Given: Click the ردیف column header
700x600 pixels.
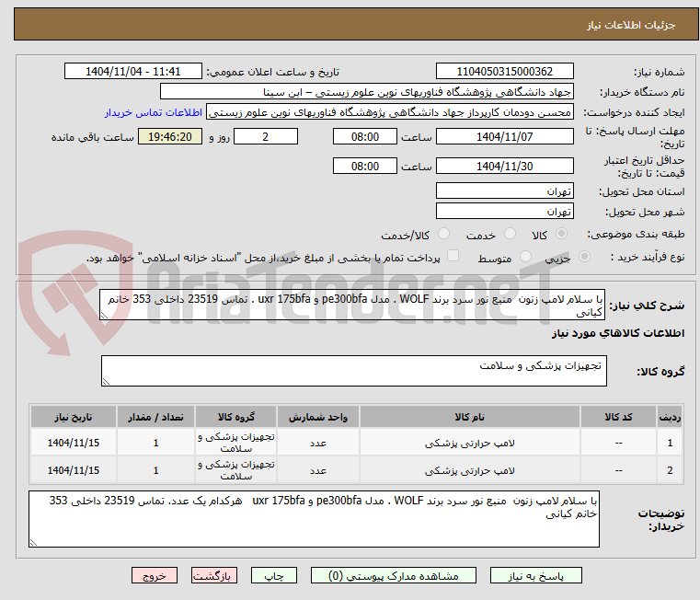Looking at the screenshot, I should [x=670, y=417].
